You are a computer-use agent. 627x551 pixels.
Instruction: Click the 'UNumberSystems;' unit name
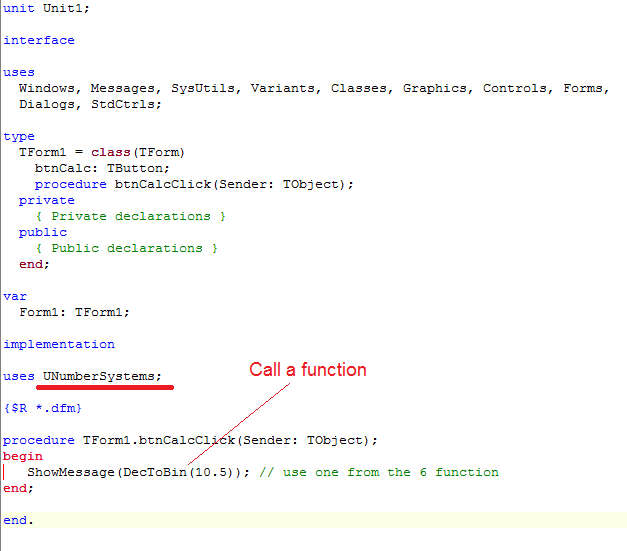[102, 376]
